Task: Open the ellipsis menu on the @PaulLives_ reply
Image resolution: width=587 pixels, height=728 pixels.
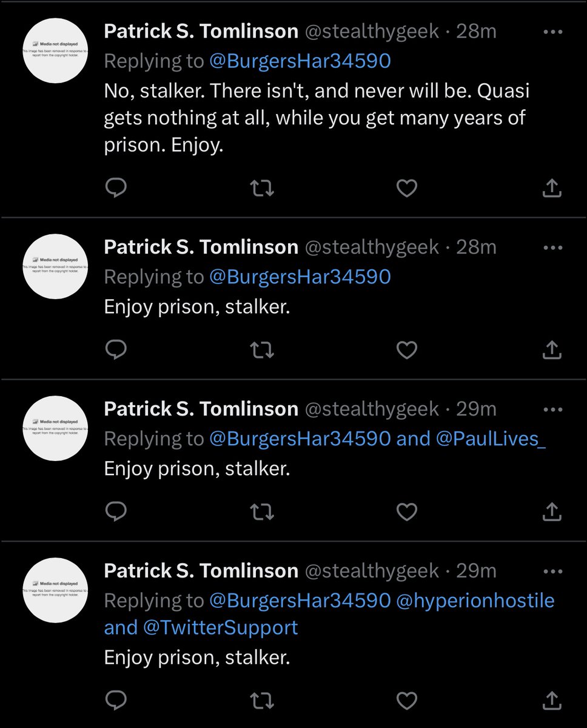Action: (x=553, y=409)
